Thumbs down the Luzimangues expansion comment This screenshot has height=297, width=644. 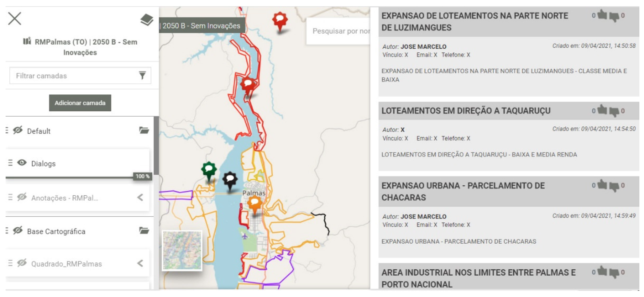[x=614, y=16]
